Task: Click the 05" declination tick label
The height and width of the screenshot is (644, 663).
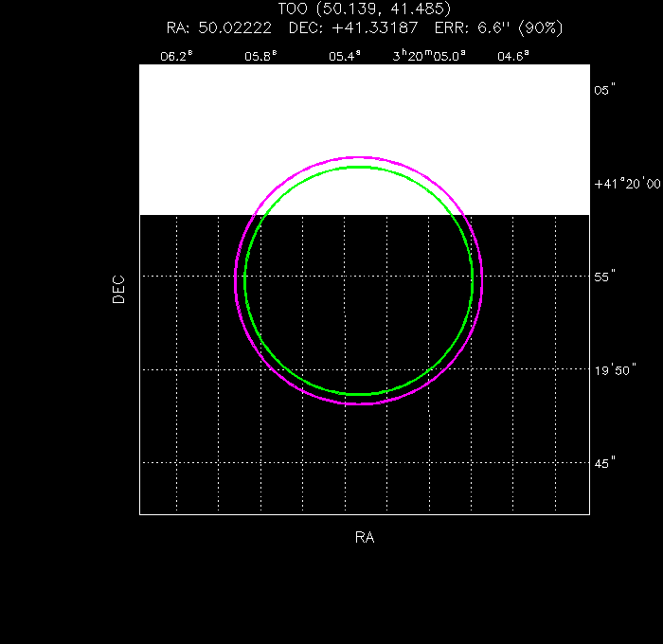Action: (x=604, y=90)
